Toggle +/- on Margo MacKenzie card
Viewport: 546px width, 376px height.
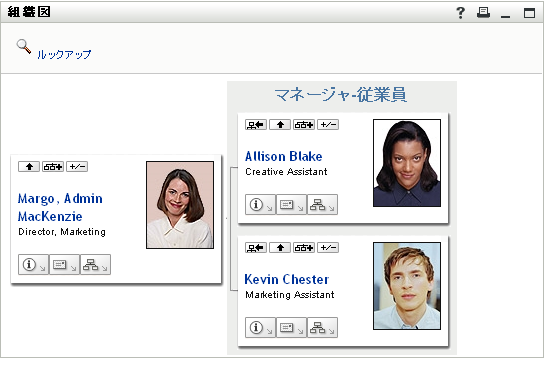(77, 167)
